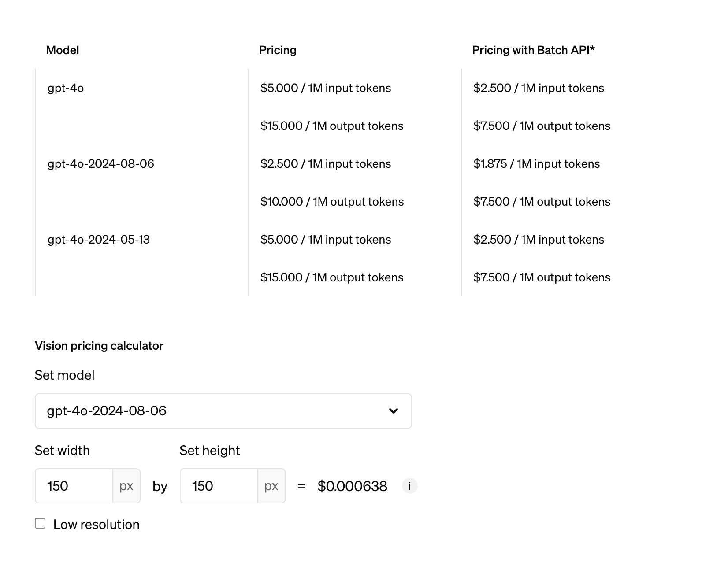This screenshot has width=728, height=562.
Task: Click the px unit label beside height field
Action: click(271, 486)
